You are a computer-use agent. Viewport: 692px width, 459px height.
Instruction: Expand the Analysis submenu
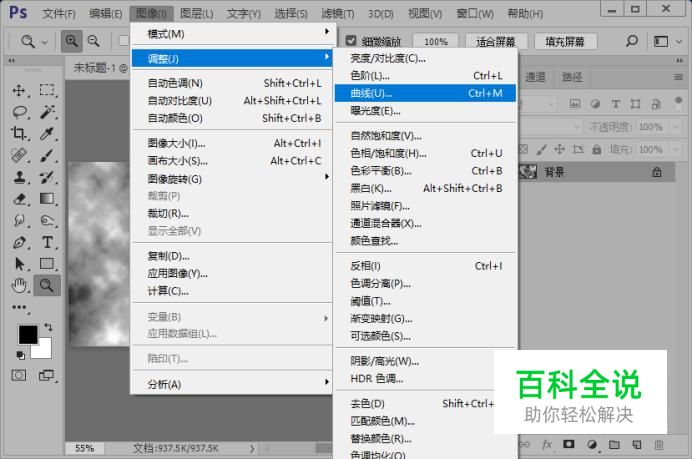231,384
